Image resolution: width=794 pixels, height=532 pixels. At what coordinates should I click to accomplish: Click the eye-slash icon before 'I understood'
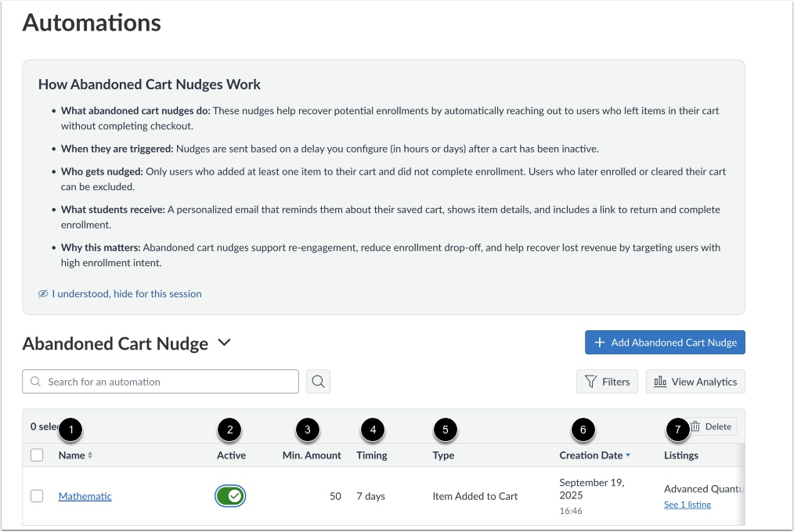[x=42, y=293]
